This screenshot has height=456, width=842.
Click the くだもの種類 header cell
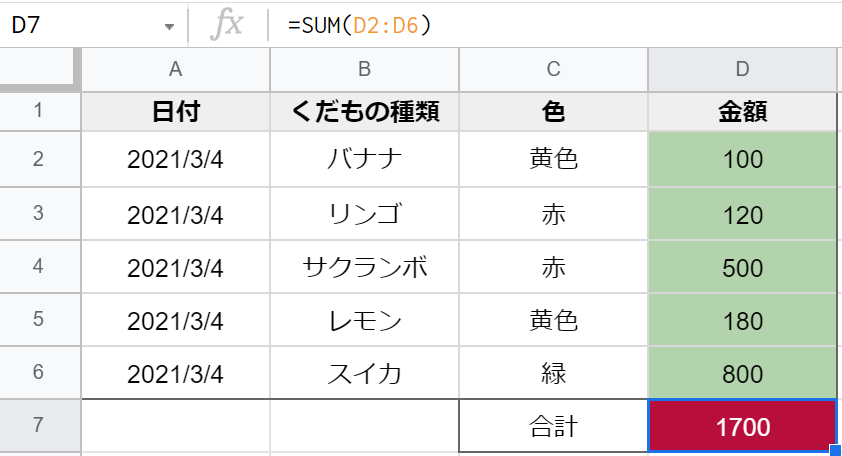tap(365, 112)
